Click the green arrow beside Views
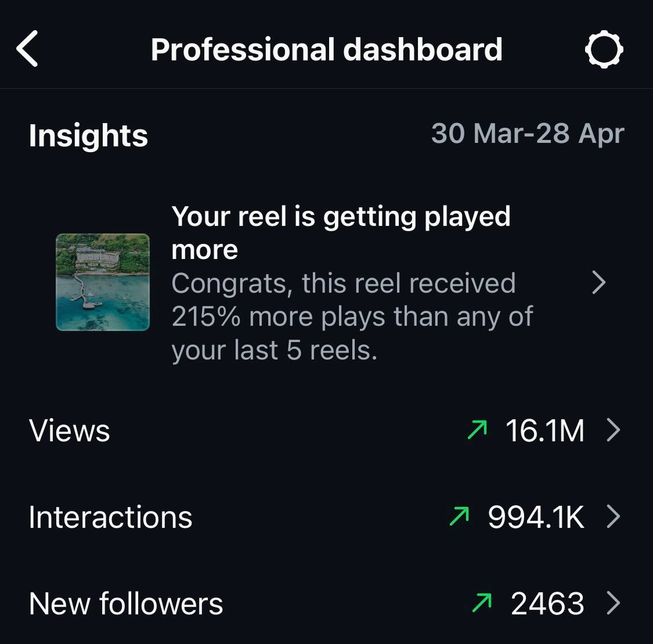 click(x=477, y=430)
